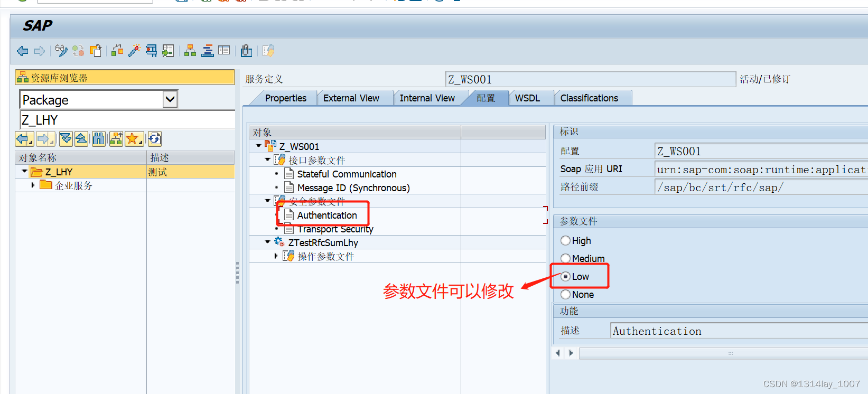The height and width of the screenshot is (394, 868).
Task: Click the 服务定义 Z_WS001 field
Action: 590,79
